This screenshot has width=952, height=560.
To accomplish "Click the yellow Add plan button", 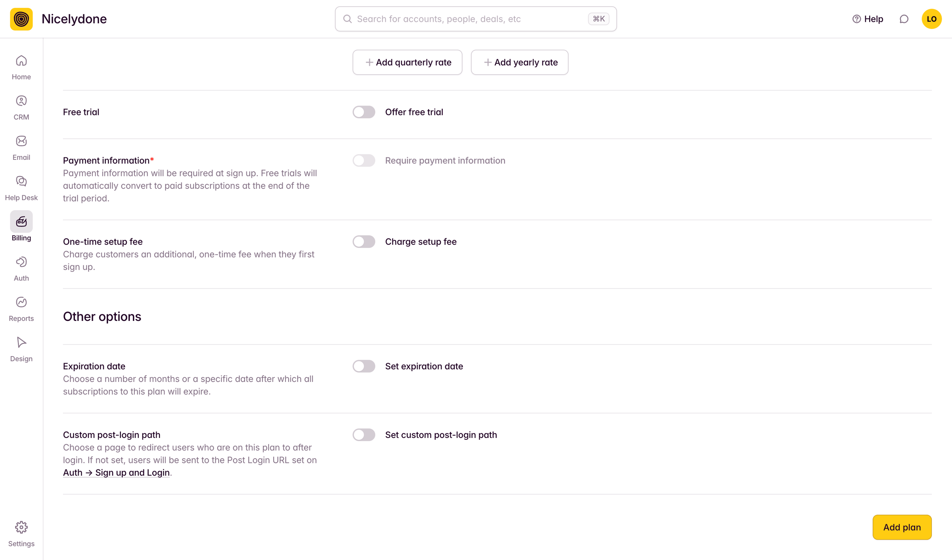I will tap(902, 527).
